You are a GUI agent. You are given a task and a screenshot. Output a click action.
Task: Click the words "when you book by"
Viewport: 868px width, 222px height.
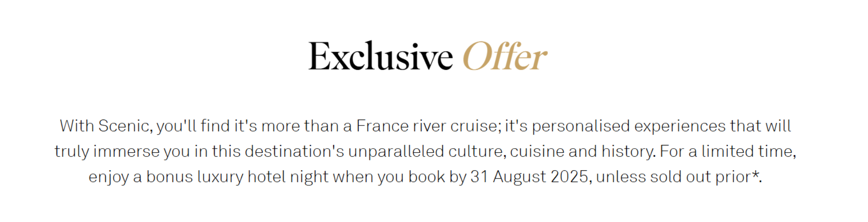tap(400, 177)
